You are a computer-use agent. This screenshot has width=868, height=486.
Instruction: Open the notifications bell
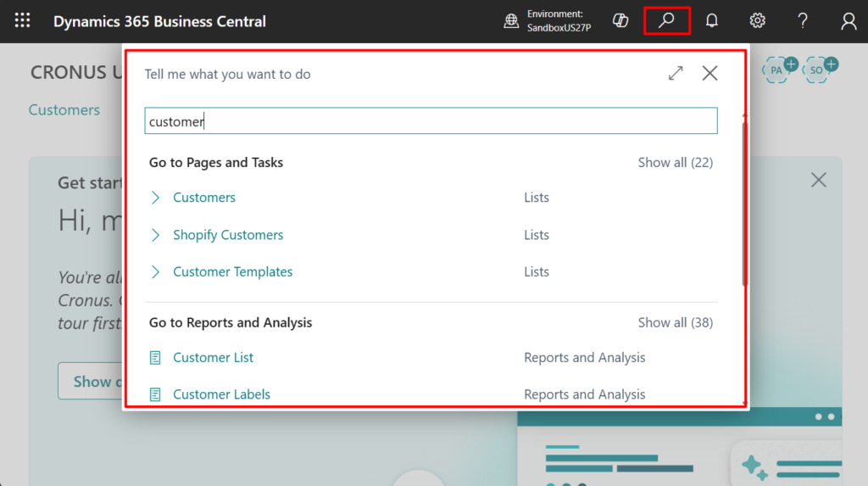(712, 21)
